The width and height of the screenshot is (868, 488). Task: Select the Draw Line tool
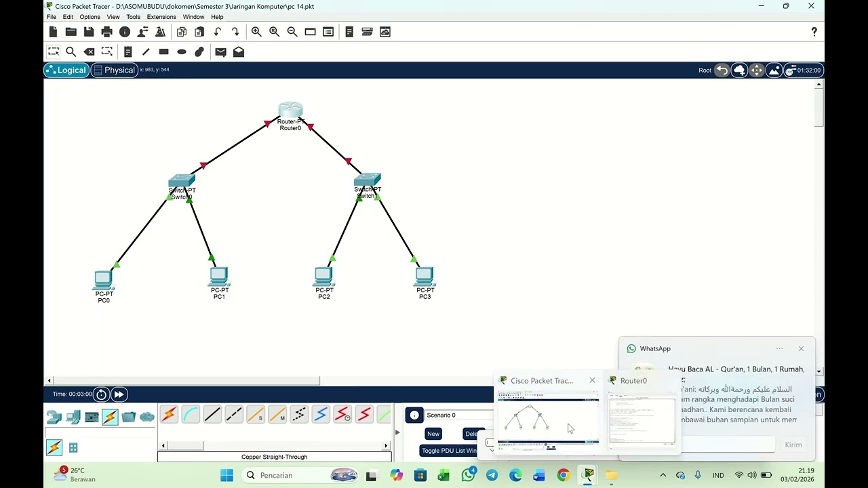point(146,52)
